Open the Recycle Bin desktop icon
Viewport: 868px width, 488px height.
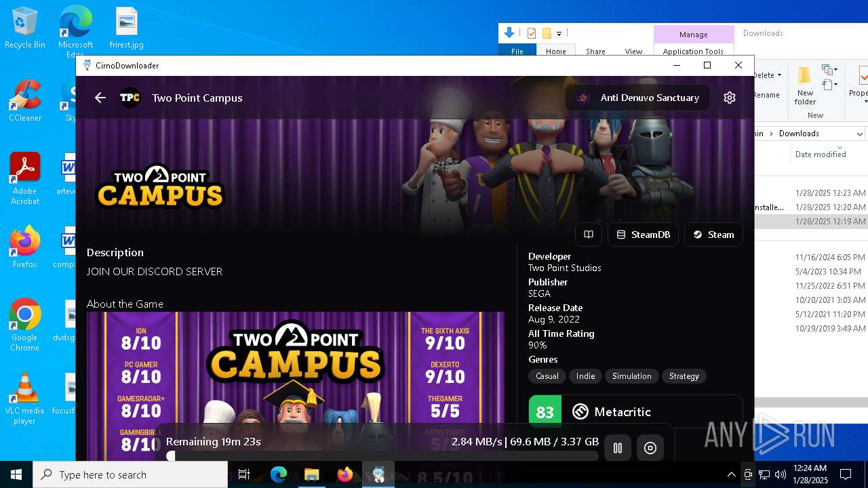point(25,28)
